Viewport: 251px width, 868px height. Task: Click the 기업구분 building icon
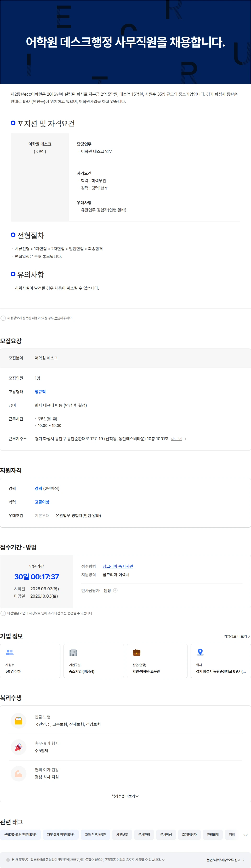pos(73,652)
